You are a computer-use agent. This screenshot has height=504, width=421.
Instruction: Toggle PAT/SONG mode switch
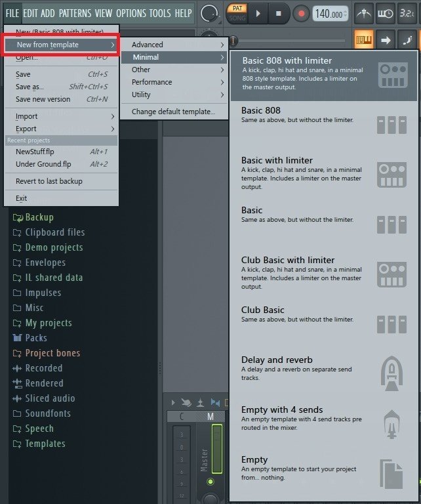tap(237, 13)
